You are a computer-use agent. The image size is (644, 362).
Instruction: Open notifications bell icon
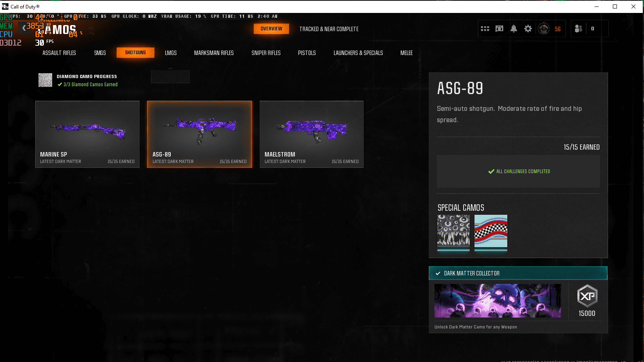pyautogui.click(x=513, y=29)
